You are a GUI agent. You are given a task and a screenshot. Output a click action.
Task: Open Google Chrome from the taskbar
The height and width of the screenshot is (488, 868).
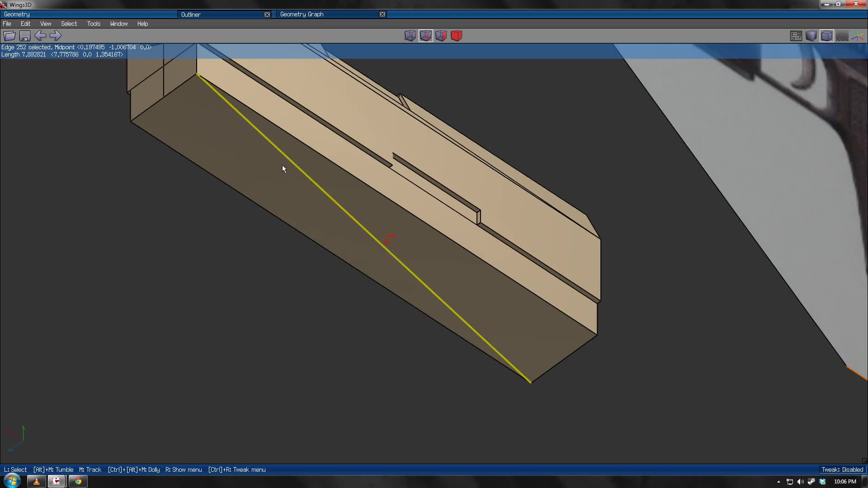pyautogui.click(x=77, y=481)
